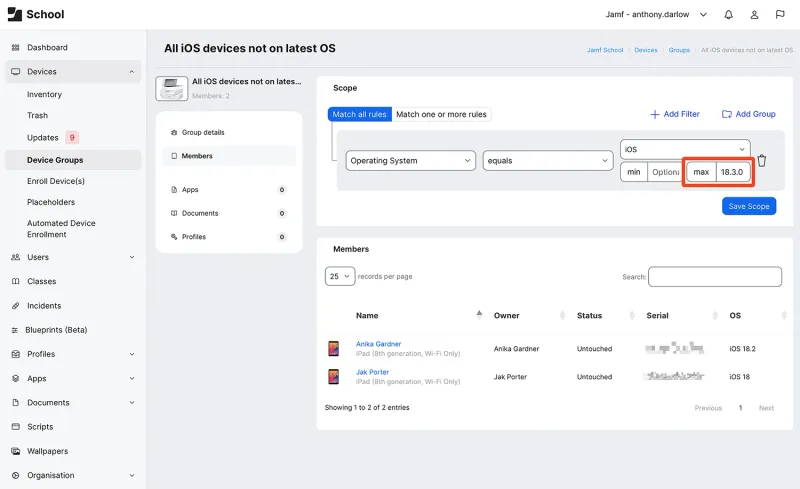Click Add Filter link

(675, 114)
